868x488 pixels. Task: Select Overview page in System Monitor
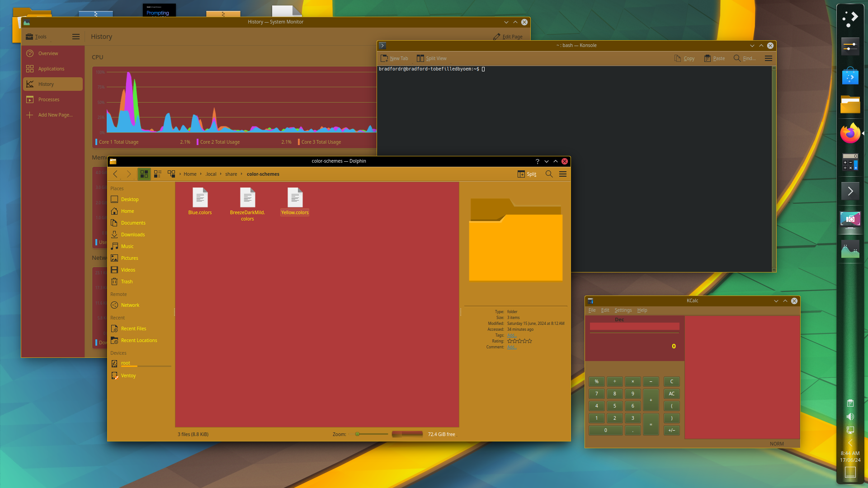[x=53, y=53]
